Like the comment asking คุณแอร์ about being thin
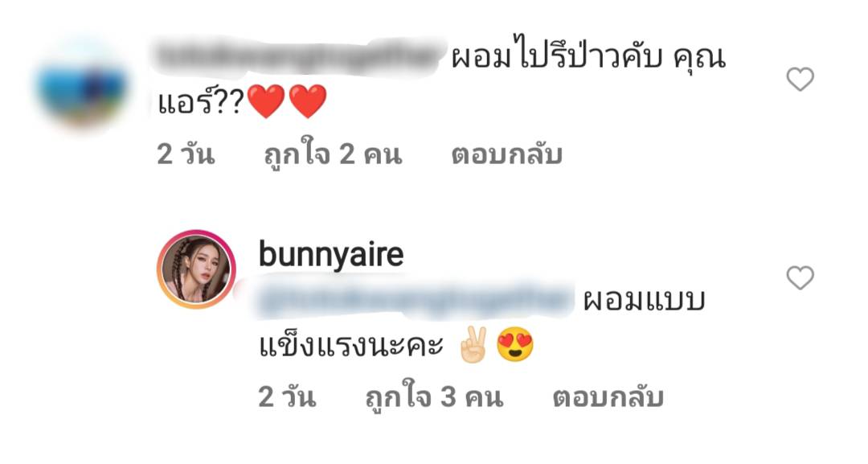This screenshot has height=464, width=868. point(800,79)
